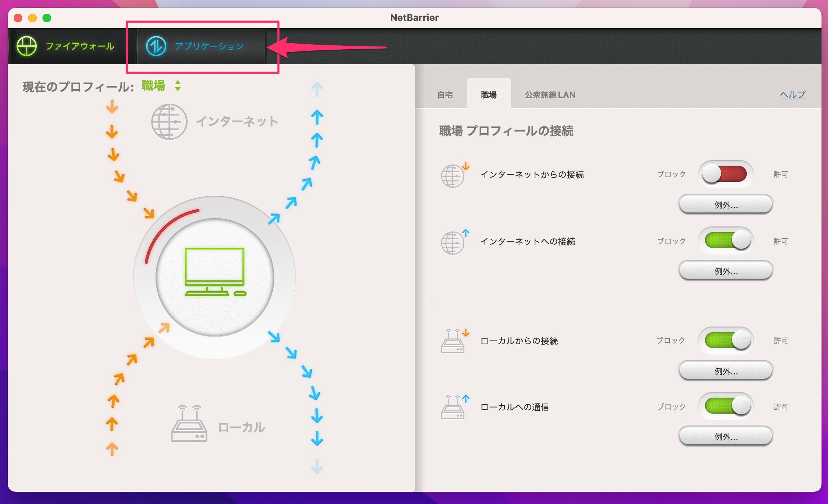Click ブロック label beside インターネットからの接続
This screenshot has width=828, height=504.
(x=671, y=174)
